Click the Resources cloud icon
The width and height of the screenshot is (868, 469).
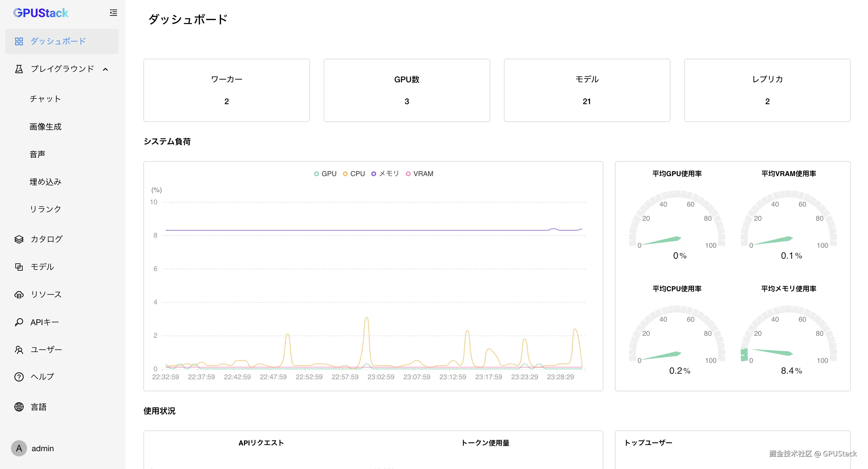19,295
